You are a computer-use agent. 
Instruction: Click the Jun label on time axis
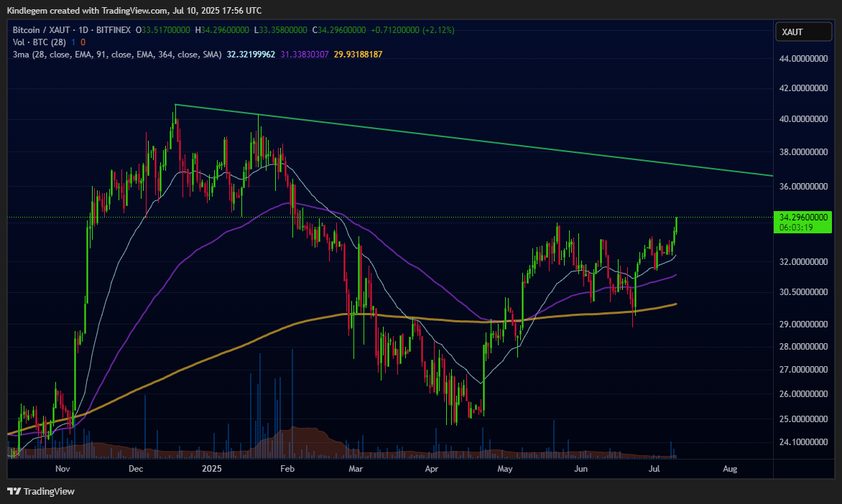coord(581,469)
